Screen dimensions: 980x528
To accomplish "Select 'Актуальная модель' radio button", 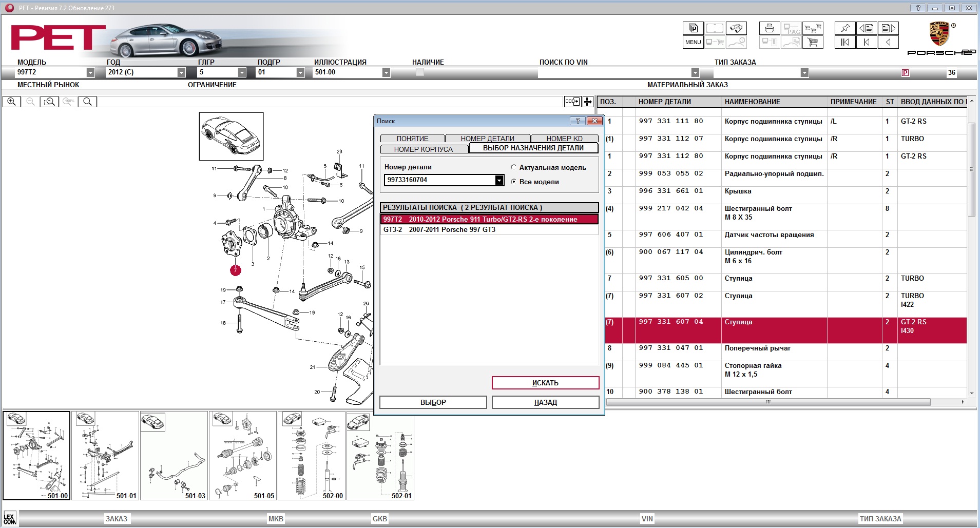I will pos(513,167).
